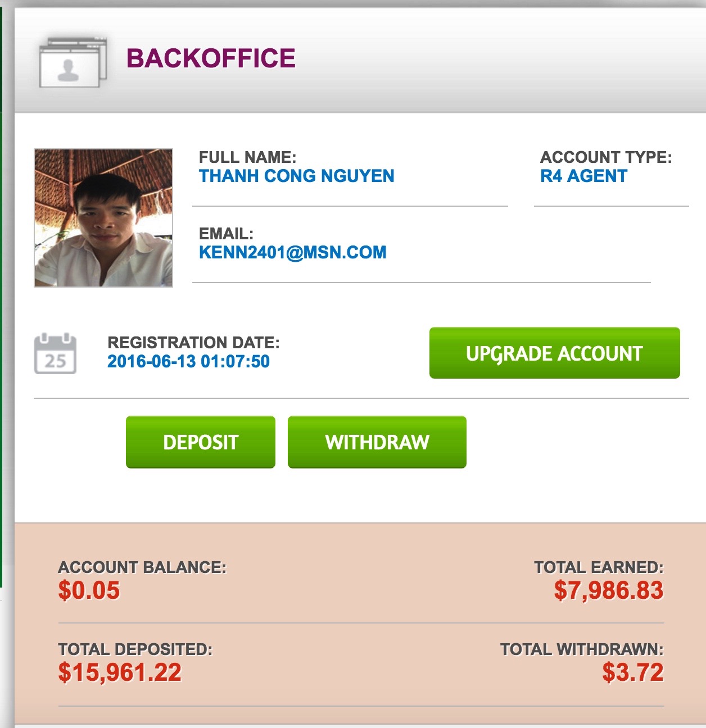Click the EMAIL field label
Viewport: 706px width, 728px height.
(x=226, y=234)
